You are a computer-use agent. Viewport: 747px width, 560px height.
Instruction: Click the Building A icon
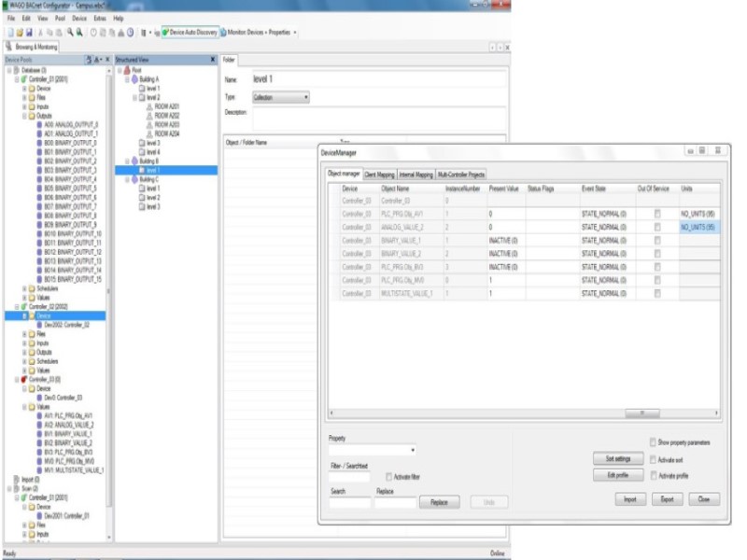point(134,79)
